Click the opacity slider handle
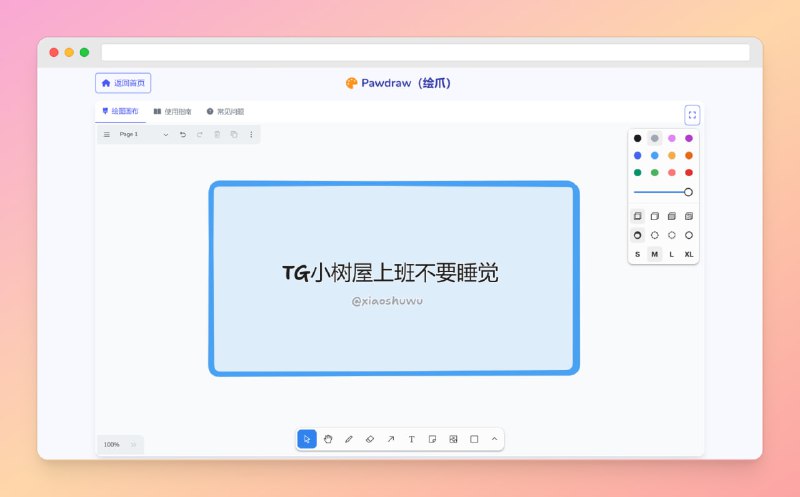This screenshot has height=497, width=800. point(688,192)
